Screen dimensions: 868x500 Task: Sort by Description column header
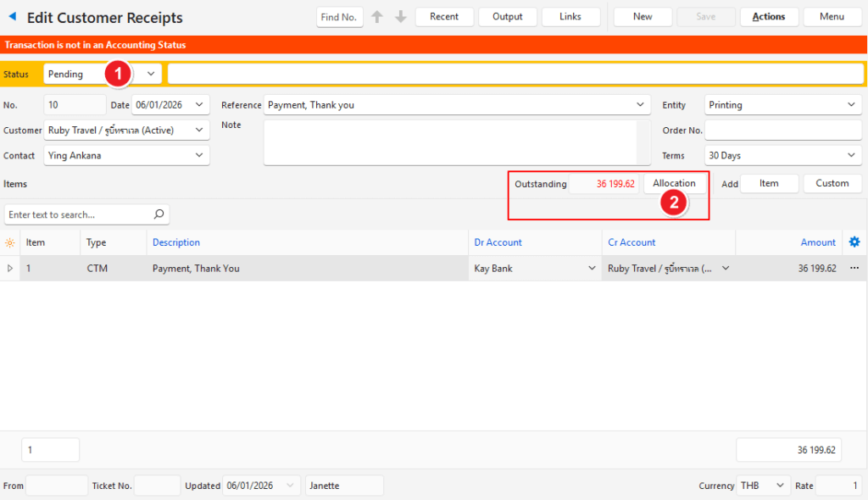click(176, 242)
